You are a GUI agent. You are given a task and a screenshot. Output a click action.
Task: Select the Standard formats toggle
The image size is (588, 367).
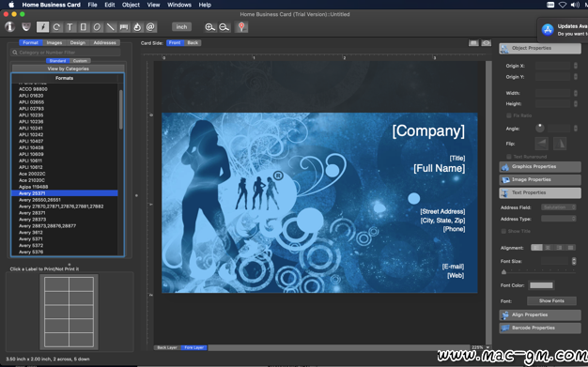click(57, 61)
